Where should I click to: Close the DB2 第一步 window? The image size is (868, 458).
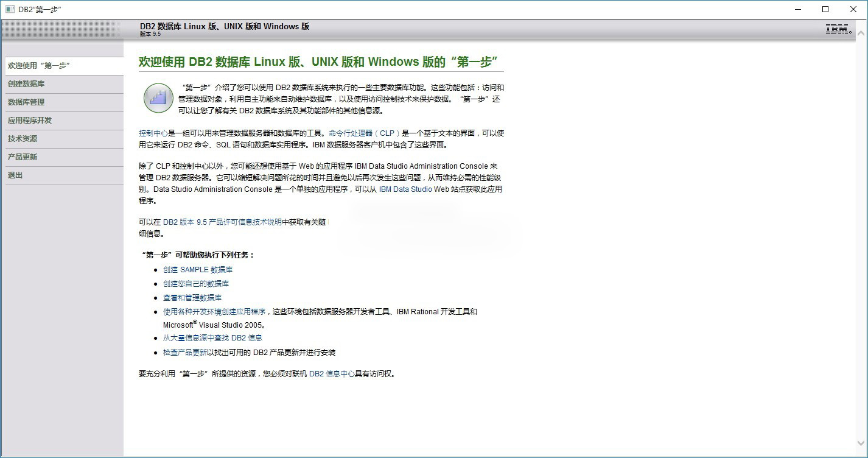[x=853, y=9]
